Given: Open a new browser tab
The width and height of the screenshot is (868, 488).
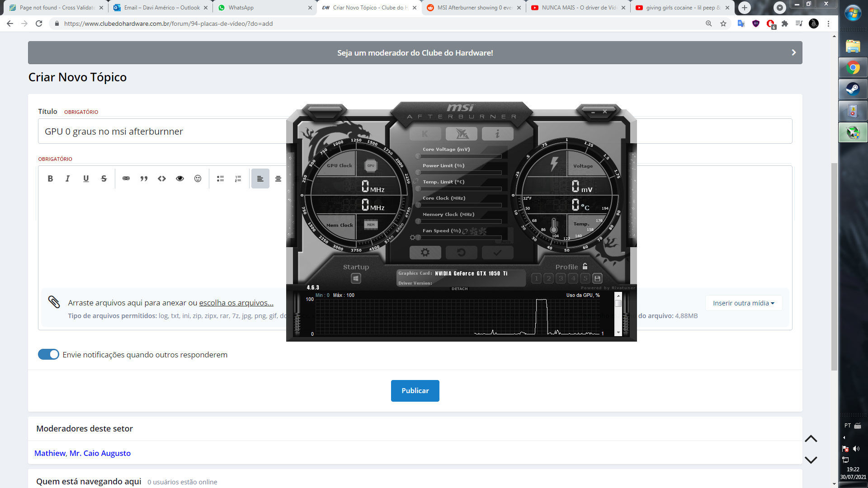Looking at the screenshot, I should pos(745,8).
